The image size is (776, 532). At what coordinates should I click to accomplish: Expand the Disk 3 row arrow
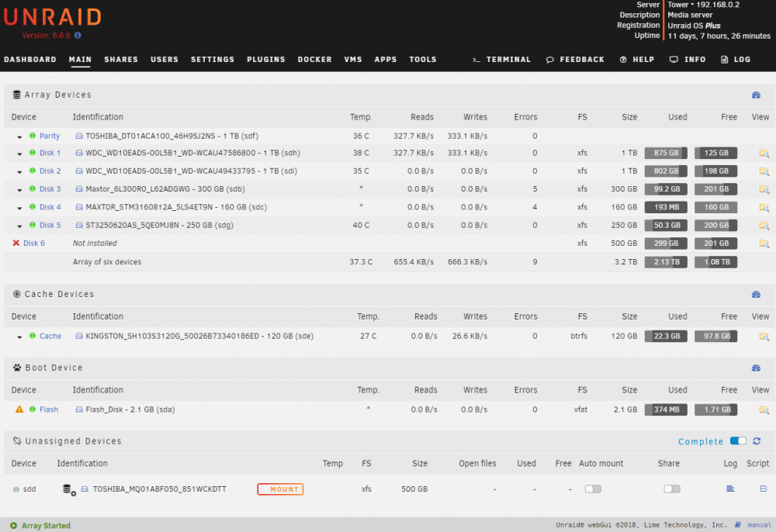pos(19,190)
